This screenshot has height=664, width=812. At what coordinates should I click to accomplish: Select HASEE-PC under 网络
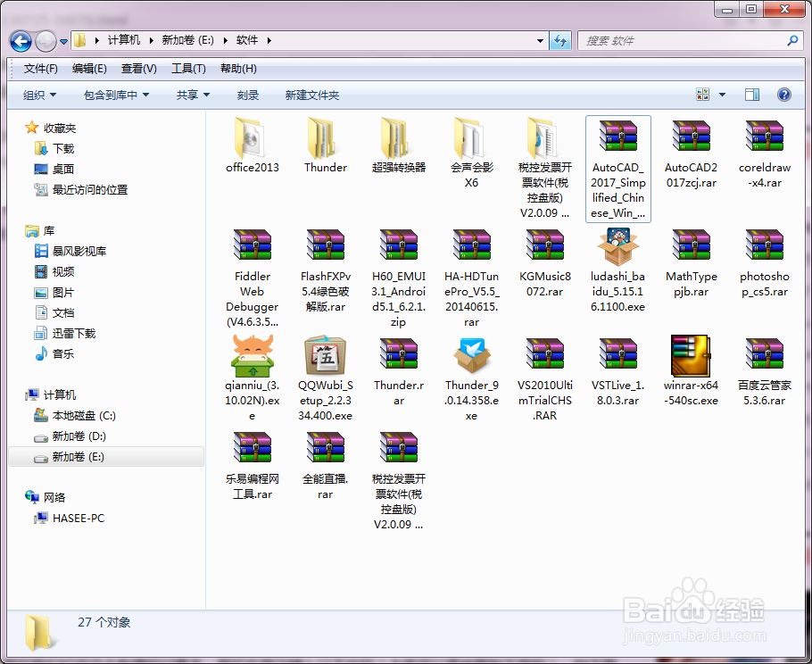point(70,518)
